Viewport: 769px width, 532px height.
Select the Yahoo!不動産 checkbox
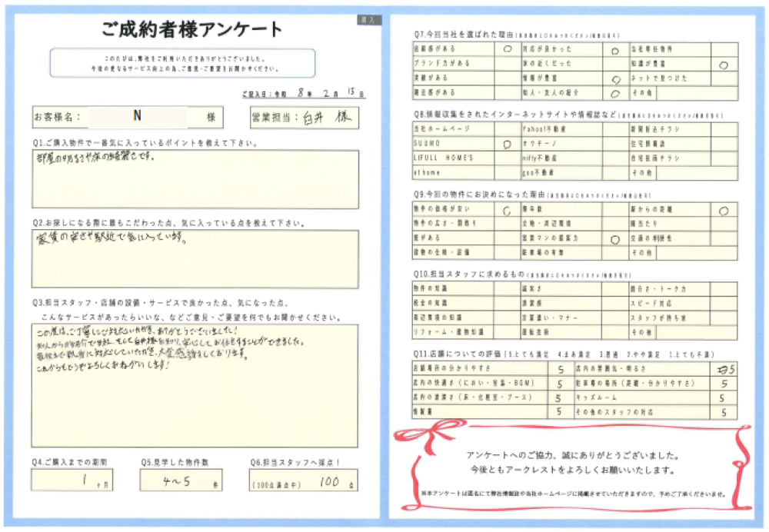(615, 128)
